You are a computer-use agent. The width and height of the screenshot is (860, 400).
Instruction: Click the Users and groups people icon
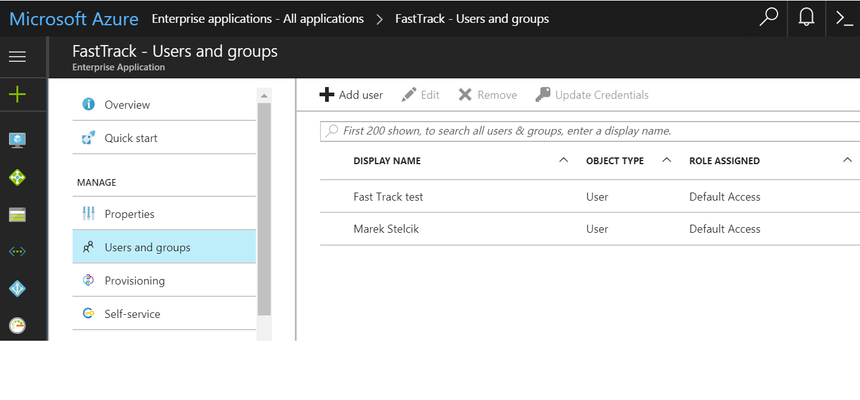click(x=88, y=247)
